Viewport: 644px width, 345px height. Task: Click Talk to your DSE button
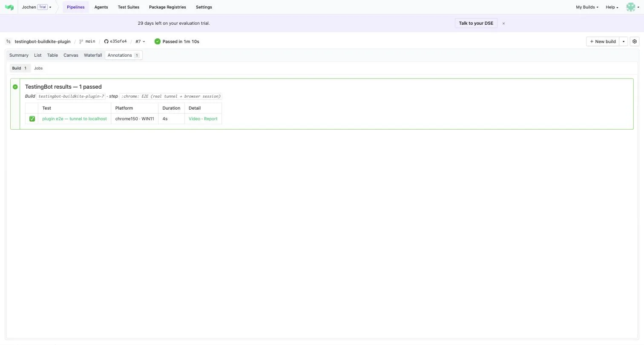tap(476, 23)
